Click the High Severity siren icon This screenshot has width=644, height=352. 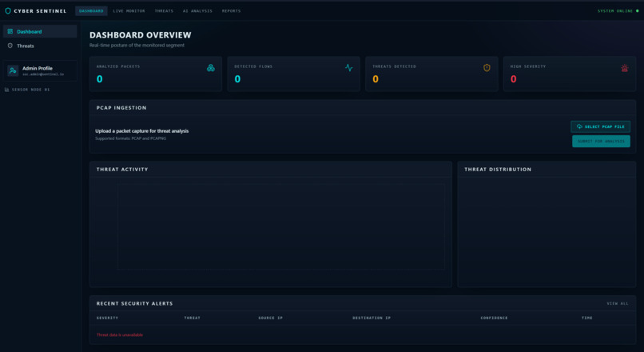click(x=625, y=68)
